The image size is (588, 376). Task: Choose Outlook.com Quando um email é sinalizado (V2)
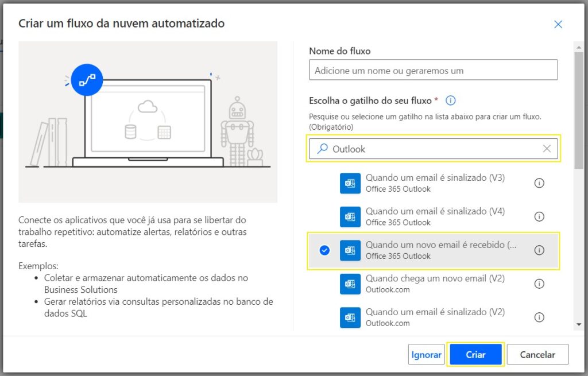[x=435, y=317]
